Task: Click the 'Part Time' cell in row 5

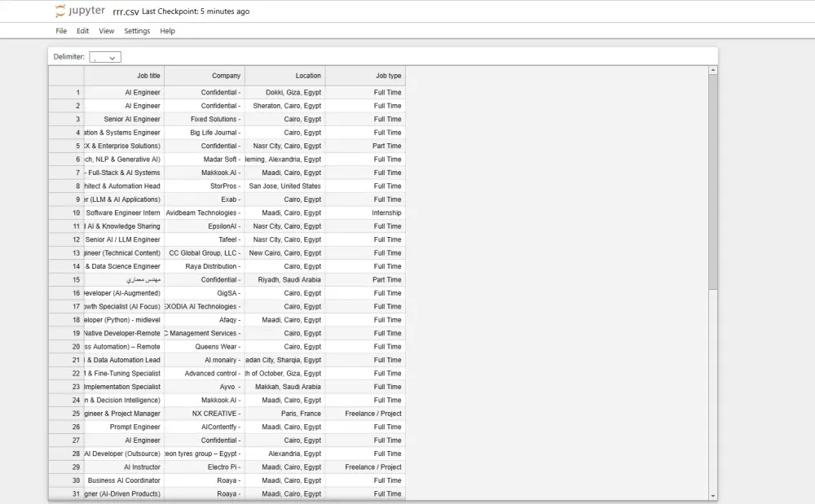Action: [x=365, y=147]
